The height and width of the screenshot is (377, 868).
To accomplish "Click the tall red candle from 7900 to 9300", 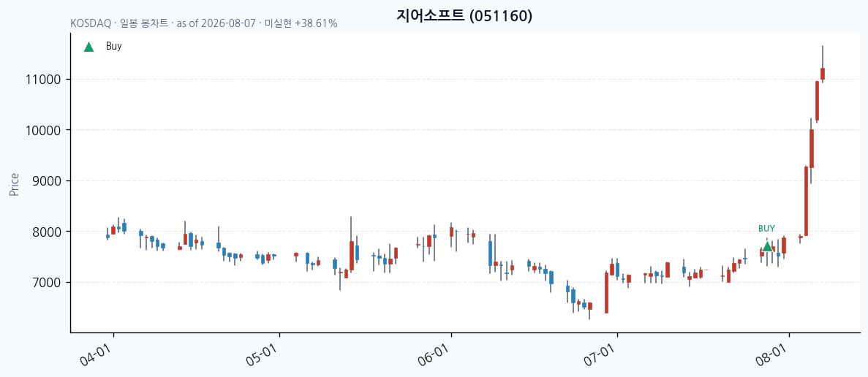I will tap(806, 201).
